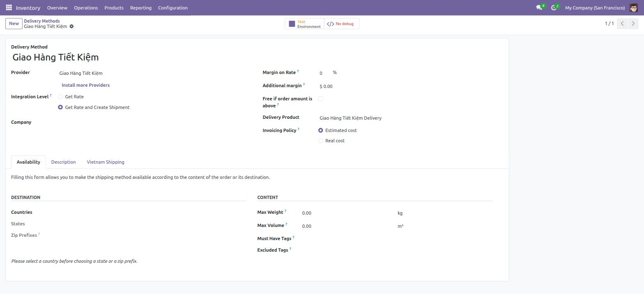The height and width of the screenshot is (294, 644).
Task: Go to previous record arrow
Action: click(622, 23)
